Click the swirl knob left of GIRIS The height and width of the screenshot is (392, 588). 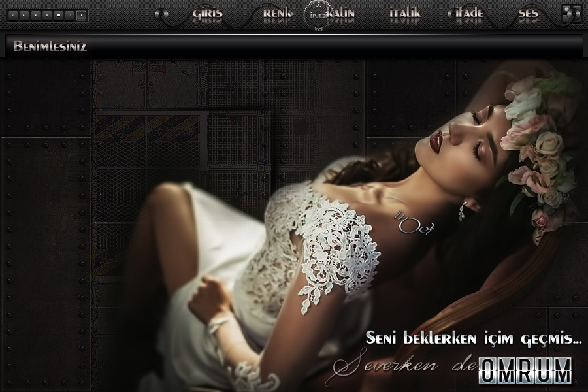click(163, 14)
